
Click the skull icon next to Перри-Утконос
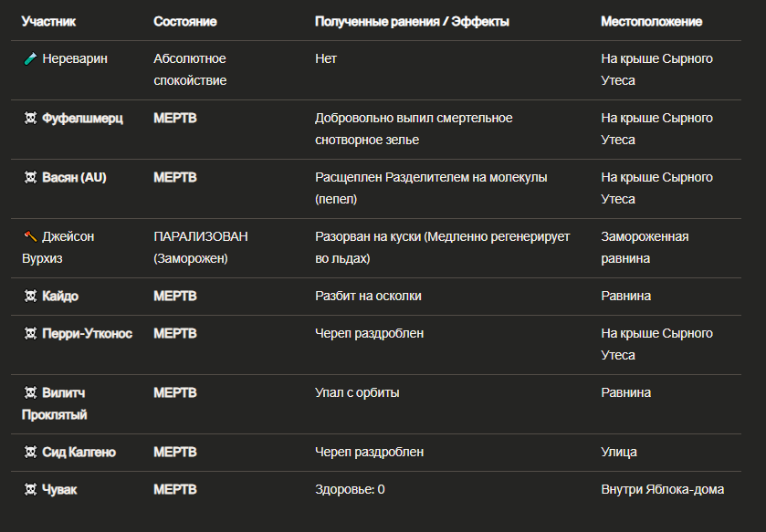(x=30, y=333)
